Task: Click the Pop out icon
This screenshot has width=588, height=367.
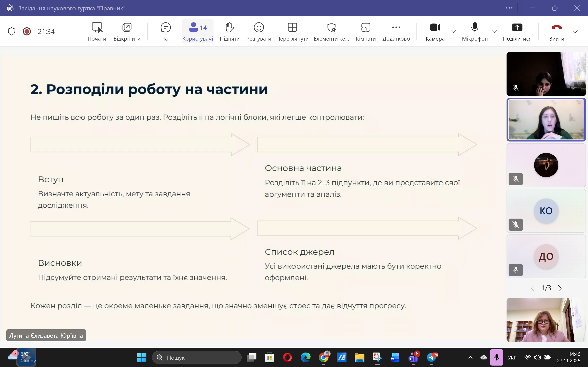Action: tap(127, 31)
